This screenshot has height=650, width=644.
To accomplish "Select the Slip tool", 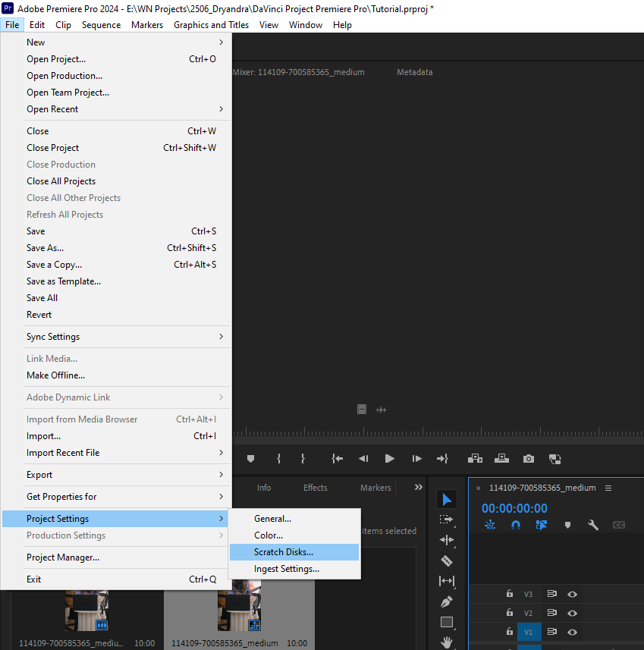I will (447, 581).
